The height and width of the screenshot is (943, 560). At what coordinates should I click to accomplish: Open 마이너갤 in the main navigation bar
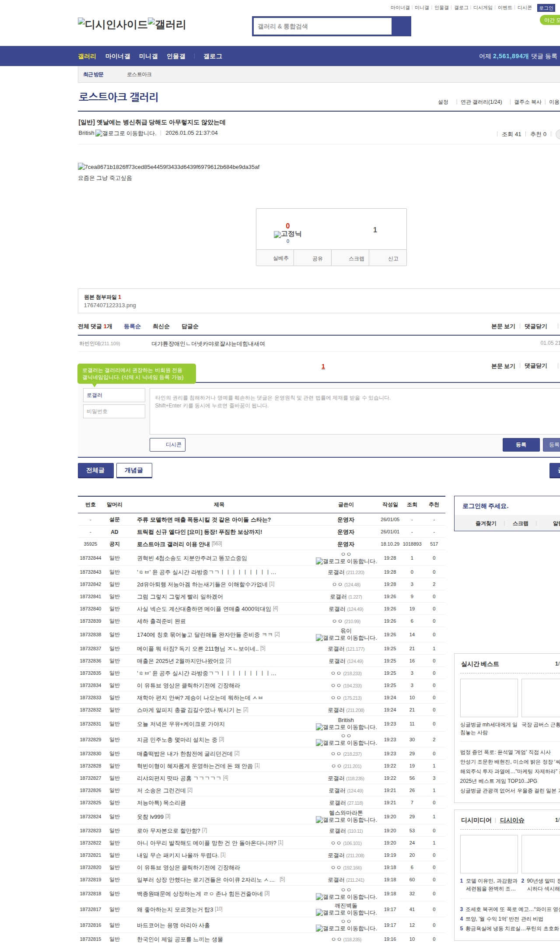[117, 56]
